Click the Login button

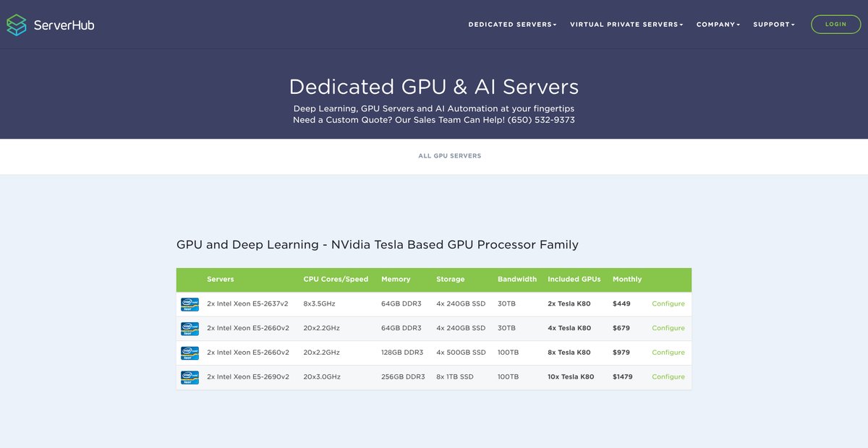click(836, 25)
